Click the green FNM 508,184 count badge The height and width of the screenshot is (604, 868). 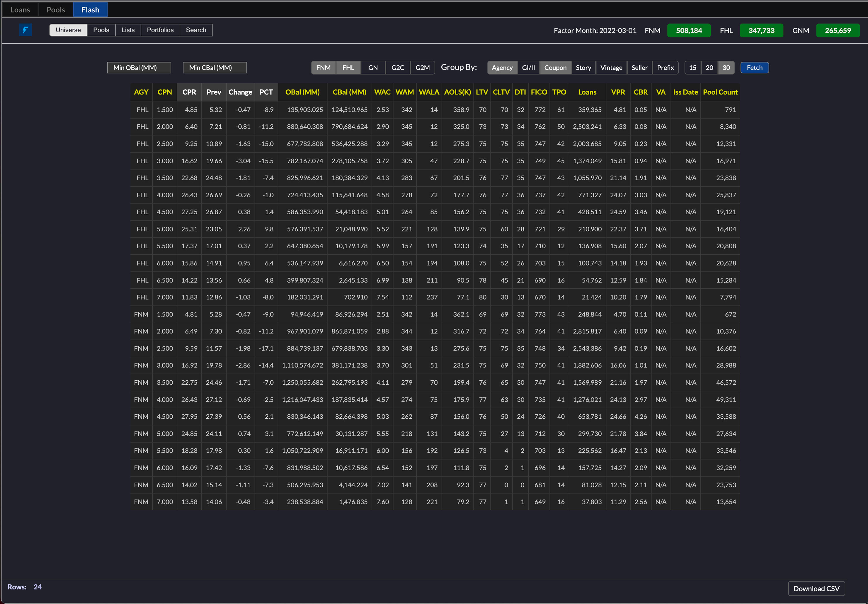pos(688,30)
